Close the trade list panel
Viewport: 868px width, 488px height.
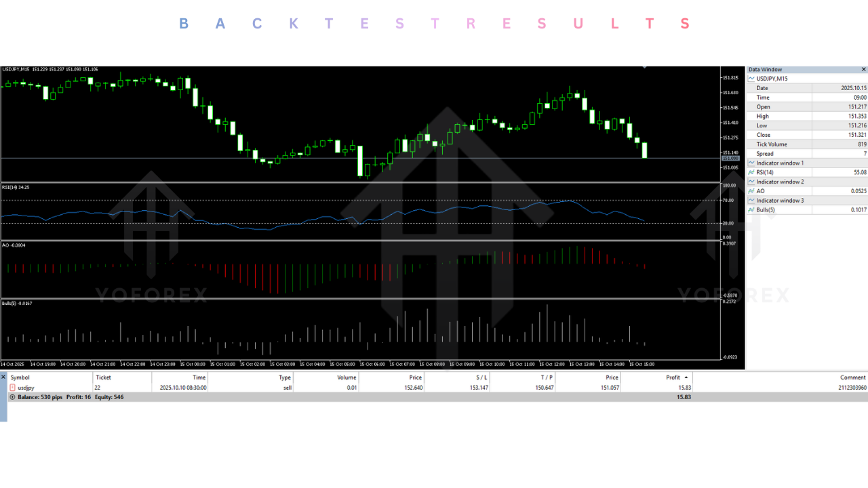3,376
